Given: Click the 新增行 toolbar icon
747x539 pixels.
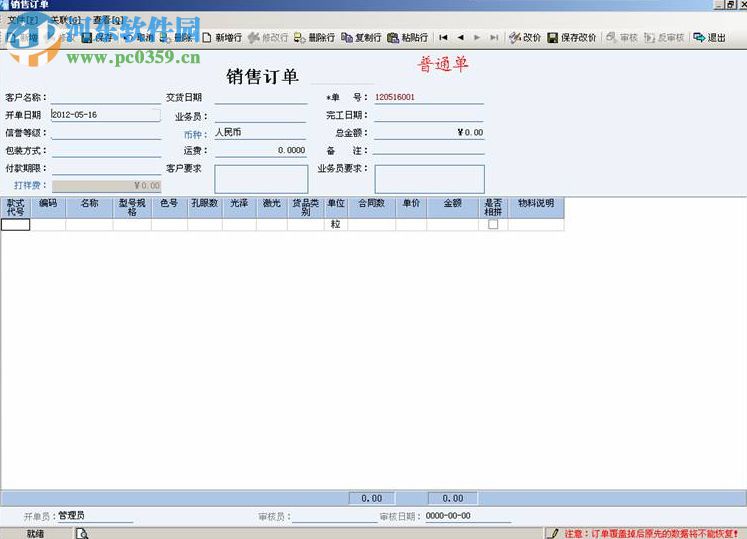Looking at the screenshot, I should [x=207, y=38].
